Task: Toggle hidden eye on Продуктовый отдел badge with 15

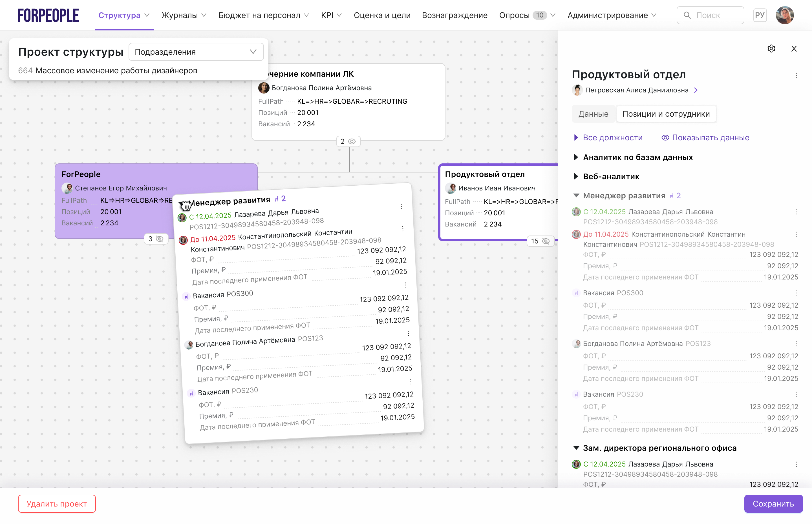Action: (x=546, y=241)
